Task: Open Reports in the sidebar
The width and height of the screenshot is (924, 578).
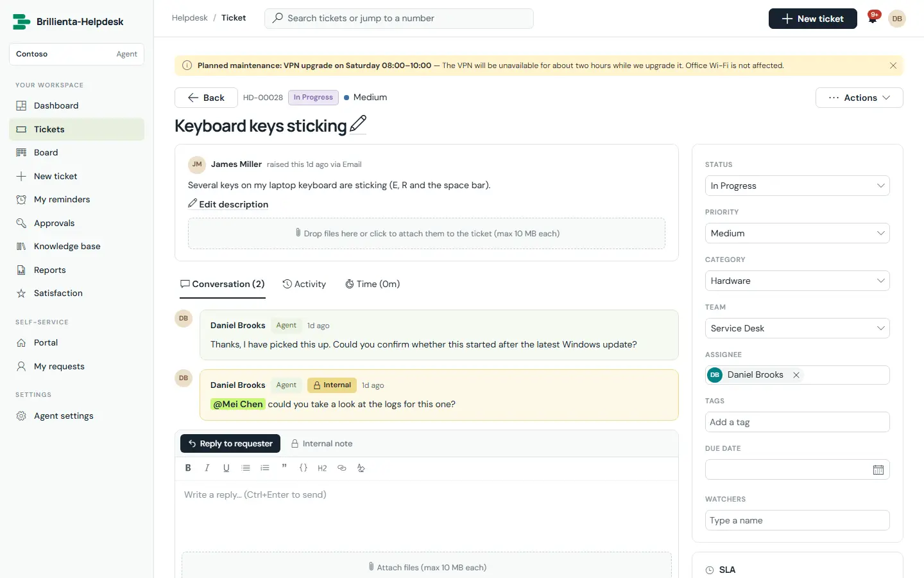Action: [76, 270]
